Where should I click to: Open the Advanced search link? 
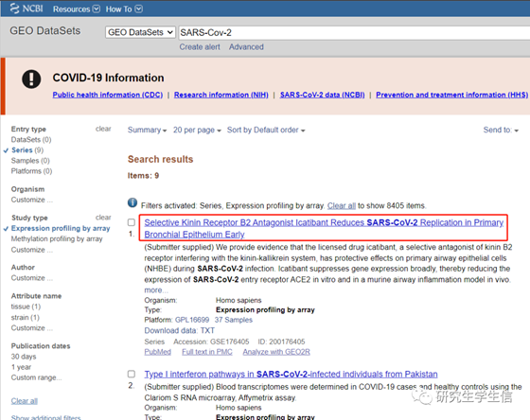point(246,47)
